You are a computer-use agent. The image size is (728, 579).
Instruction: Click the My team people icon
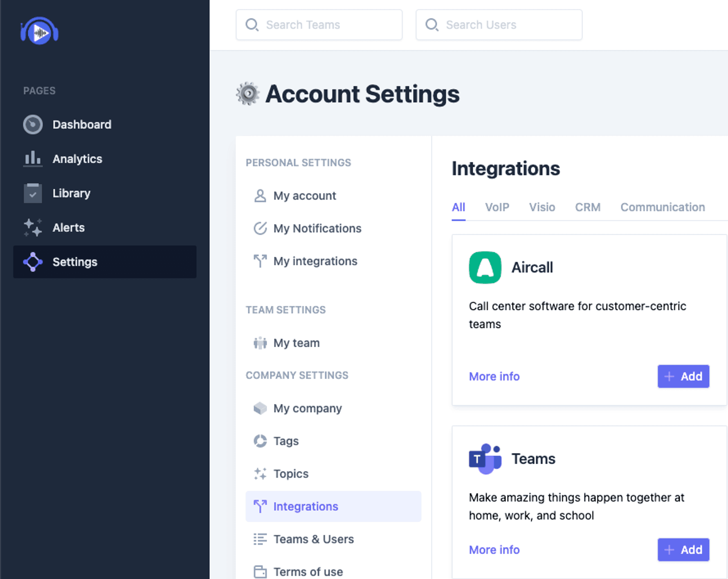(260, 343)
